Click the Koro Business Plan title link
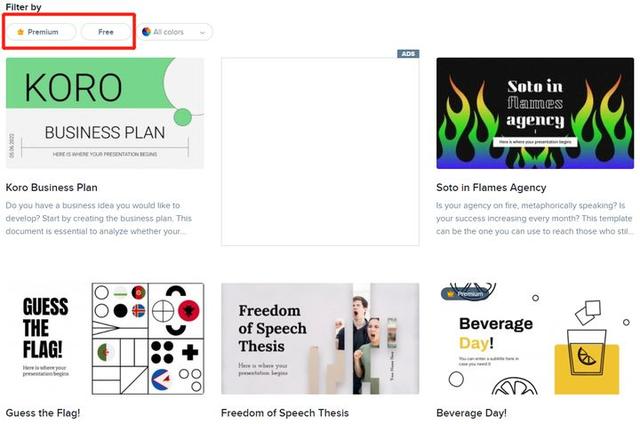 coord(51,188)
